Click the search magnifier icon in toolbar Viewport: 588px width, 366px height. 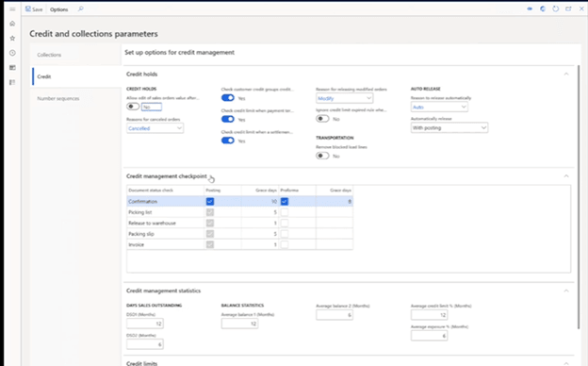click(81, 9)
